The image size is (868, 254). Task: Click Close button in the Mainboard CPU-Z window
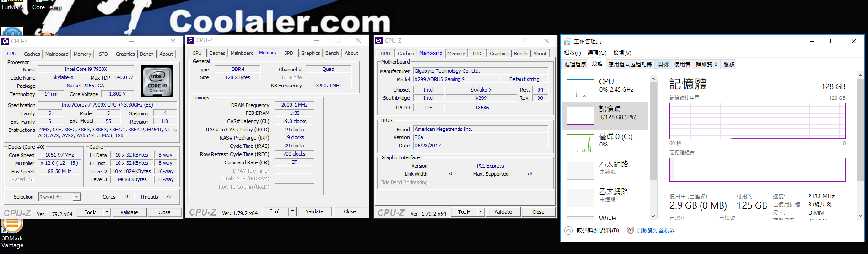(538, 212)
